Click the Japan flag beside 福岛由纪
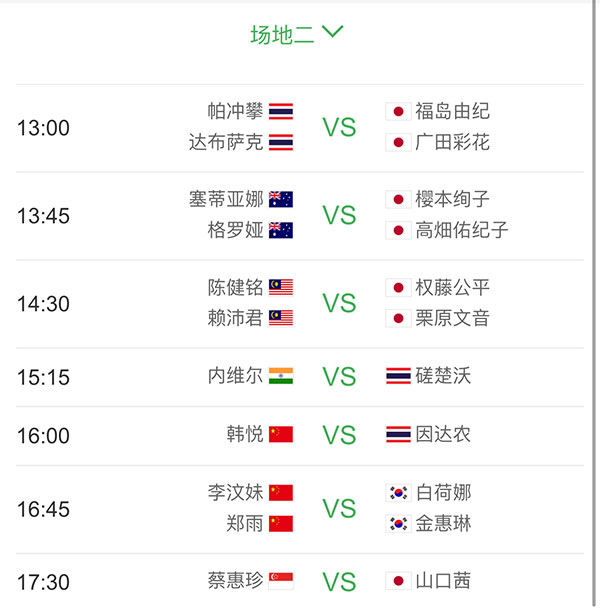Screen dimensions: 600x611 [x=398, y=111]
